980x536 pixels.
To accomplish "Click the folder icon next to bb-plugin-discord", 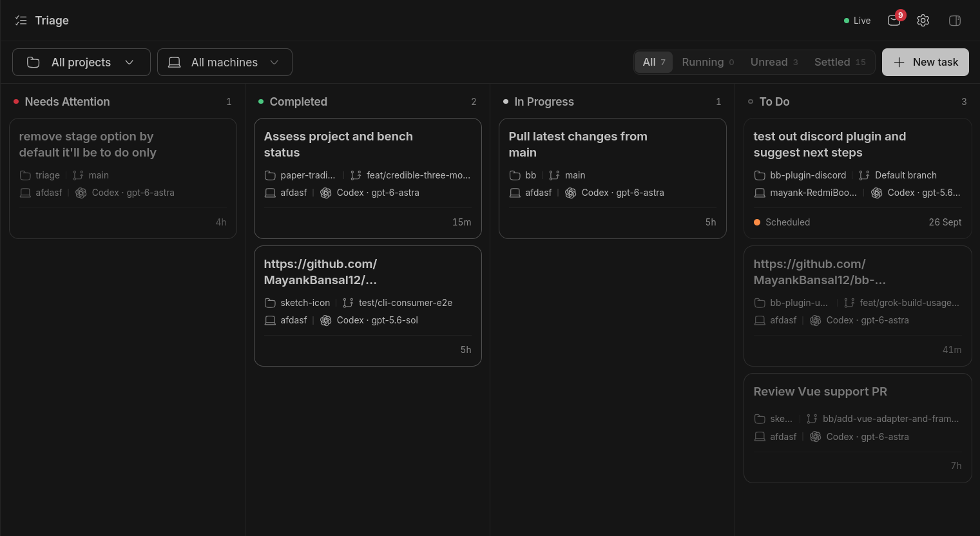I will click(760, 175).
